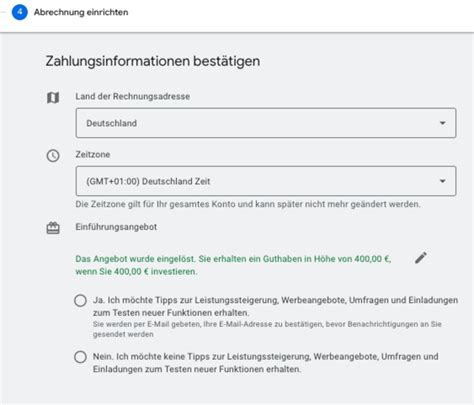Select the 'Ja' tips and offers option
Viewport: 474px width, 405px height.
tap(80, 300)
